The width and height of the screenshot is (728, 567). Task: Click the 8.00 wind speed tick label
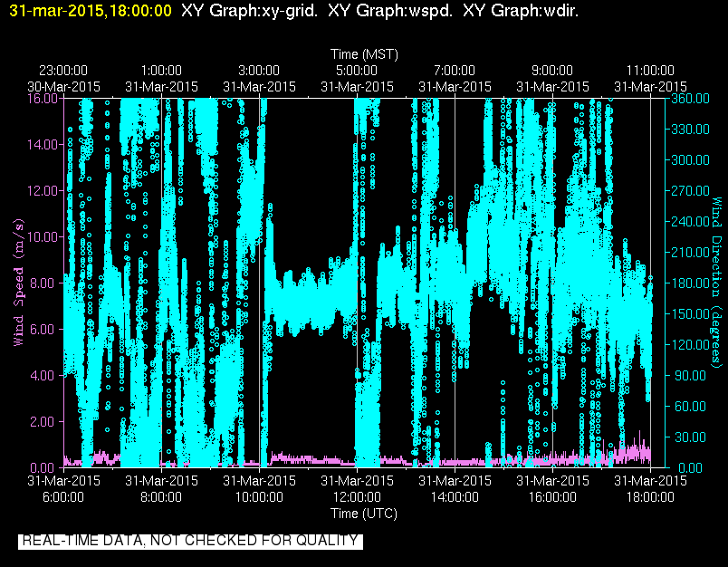44,283
